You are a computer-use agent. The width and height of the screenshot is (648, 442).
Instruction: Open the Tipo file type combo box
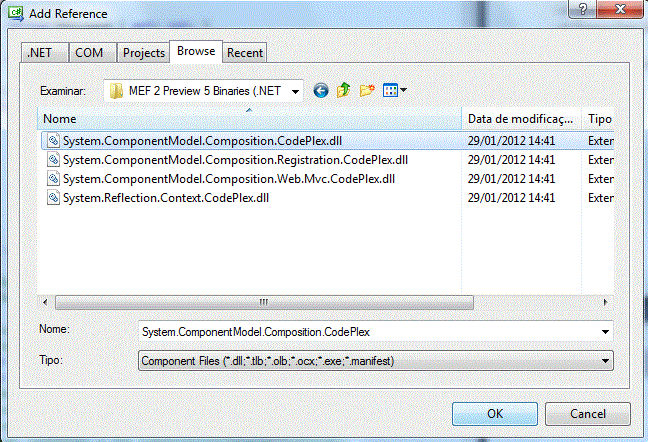pyautogui.click(x=376, y=361)
